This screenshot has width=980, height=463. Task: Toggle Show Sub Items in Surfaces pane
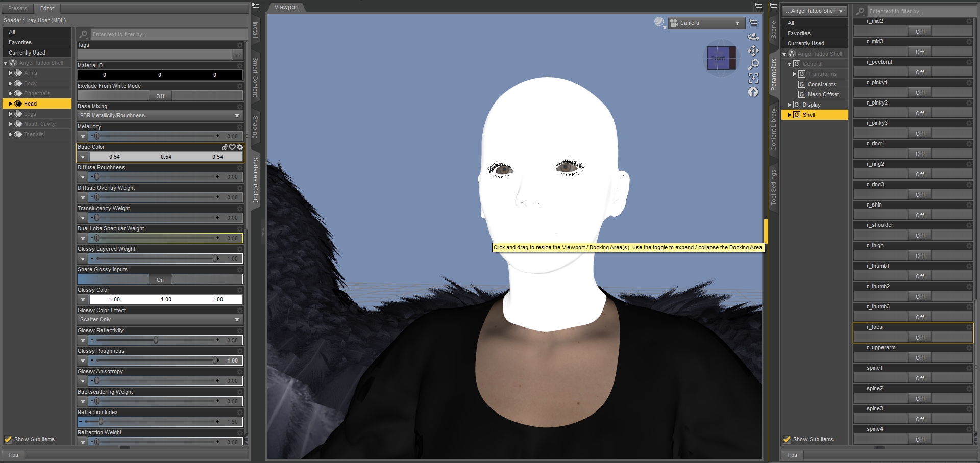(x=8, y=439)
